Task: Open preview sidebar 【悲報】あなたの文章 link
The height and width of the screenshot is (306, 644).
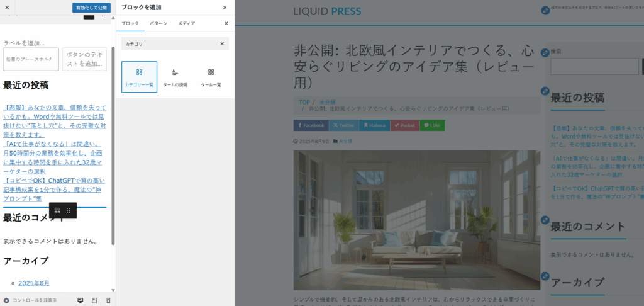Action: click(597, 136)
